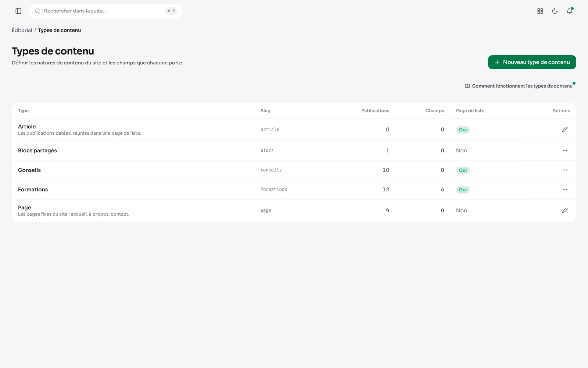Click Nouveau type de contenu button
588x368 pixels.
click(532, 62)
